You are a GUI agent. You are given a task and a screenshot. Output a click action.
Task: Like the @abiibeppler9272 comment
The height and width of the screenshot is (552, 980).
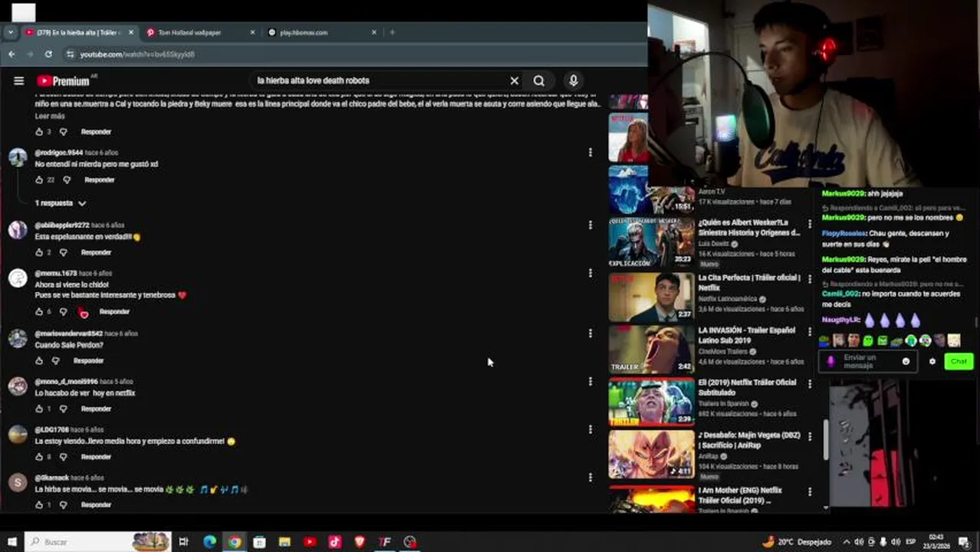point(39,252)
